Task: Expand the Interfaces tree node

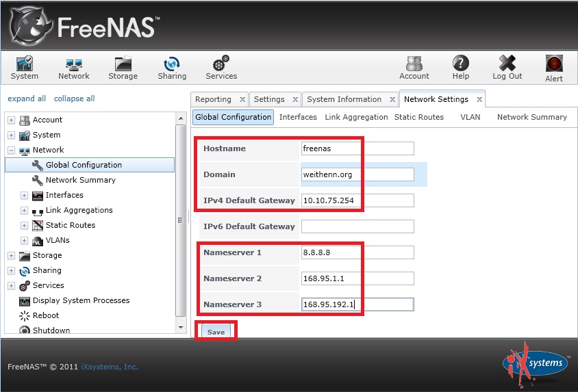Action: pos(25,195)
